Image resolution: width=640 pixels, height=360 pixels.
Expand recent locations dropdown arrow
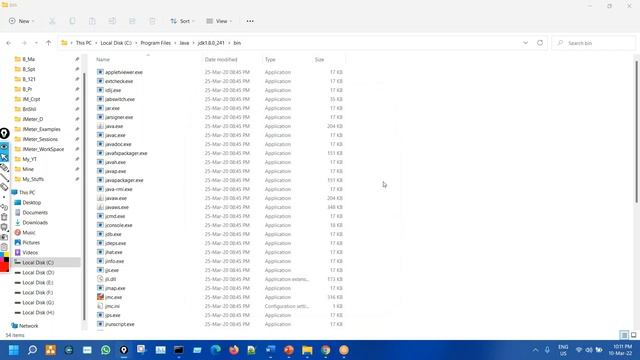(x=36, y=43)
